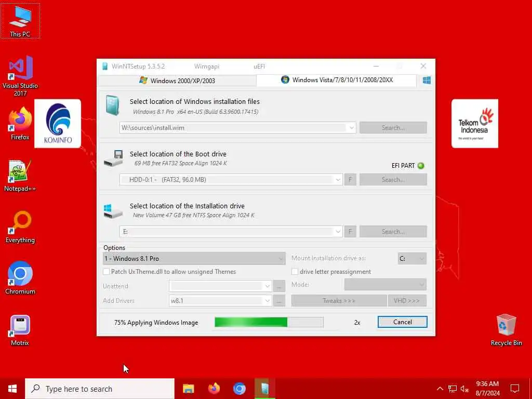Image resolution: width=532 pixels, height=399 pixels.
Task: Close the WinNTSetup window
Action: (x=423, y=66)
